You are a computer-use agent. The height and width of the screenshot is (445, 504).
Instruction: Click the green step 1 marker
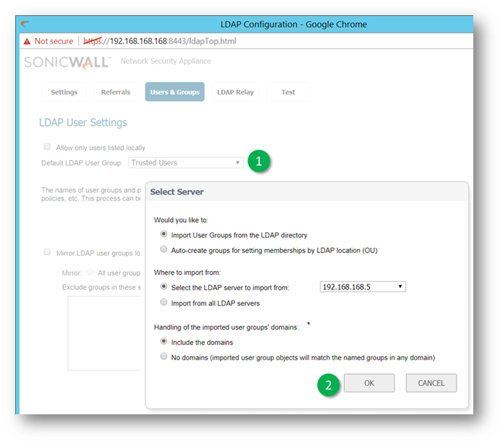point(259,162)
